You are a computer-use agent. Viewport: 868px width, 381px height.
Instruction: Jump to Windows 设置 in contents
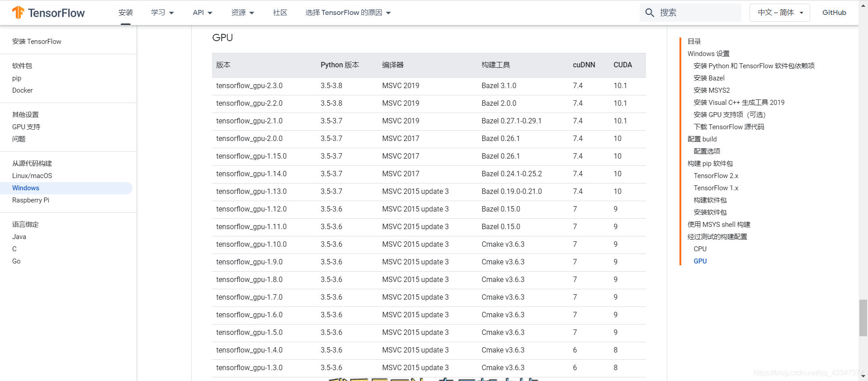click(x=708, y=54)
